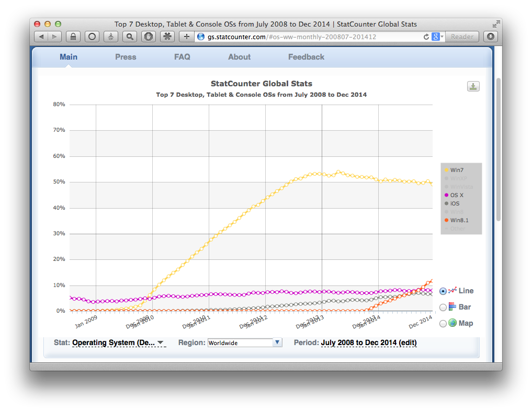Click the page vertical scrollbar thumb
This screenshot has height=412, width=532.
tap(499, 149)
